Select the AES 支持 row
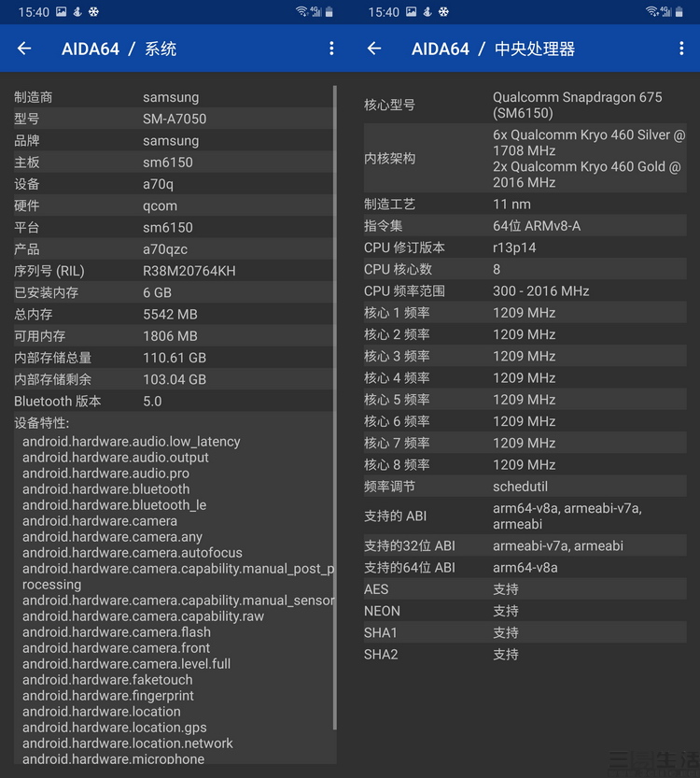 (x=525, y=589)
